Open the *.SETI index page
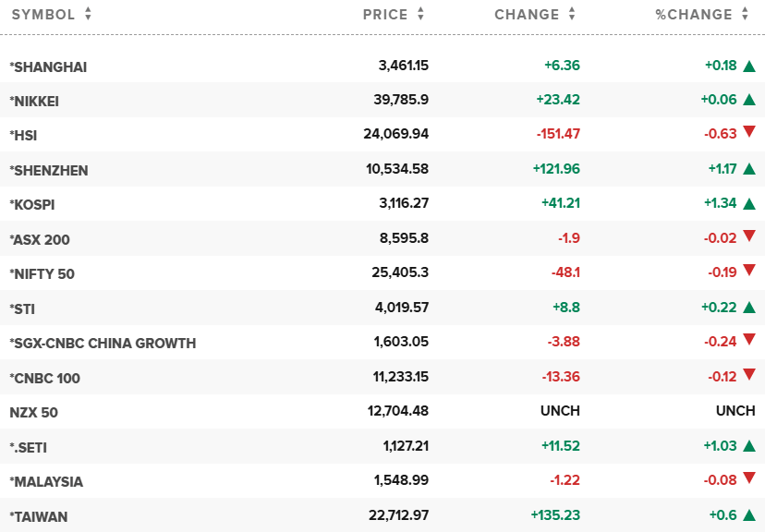Image resolution: width=765 pixels, height=532 pixels. (28, 447)
